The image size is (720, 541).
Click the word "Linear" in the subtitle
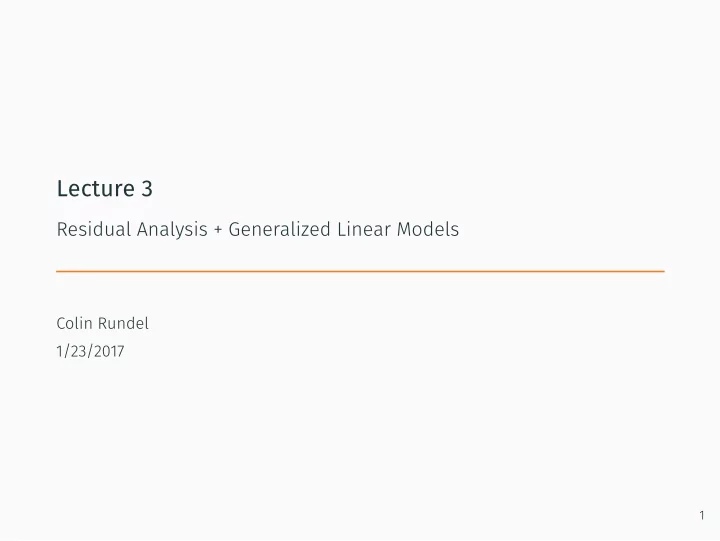(363, 229)
